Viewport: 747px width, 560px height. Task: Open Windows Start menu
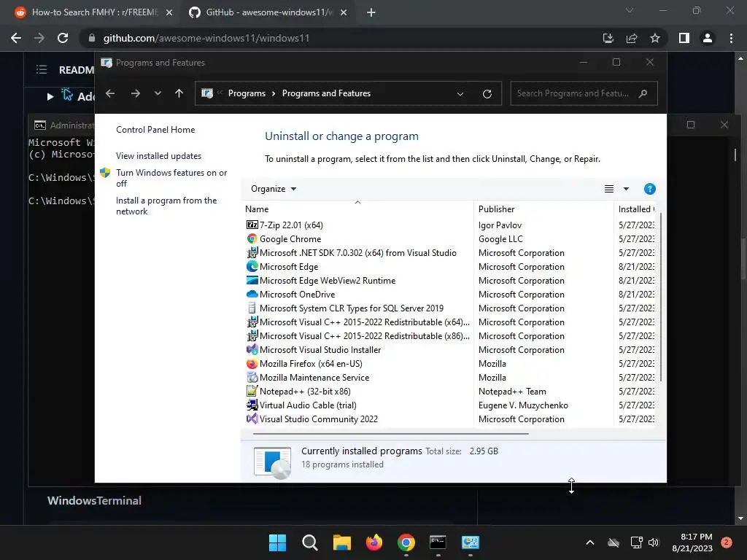277,542
